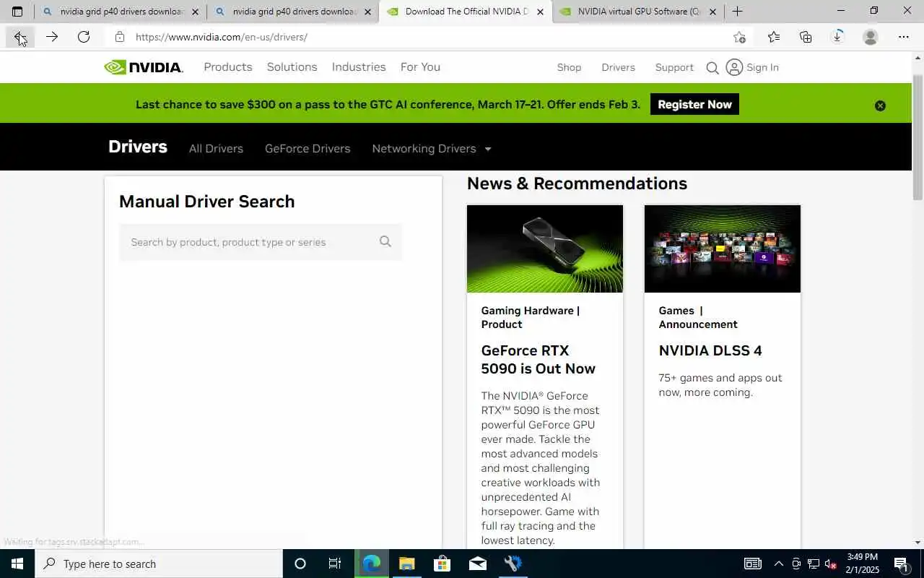Click the browser address bar URL
This screenshot has width=924, height=578.
222,37
